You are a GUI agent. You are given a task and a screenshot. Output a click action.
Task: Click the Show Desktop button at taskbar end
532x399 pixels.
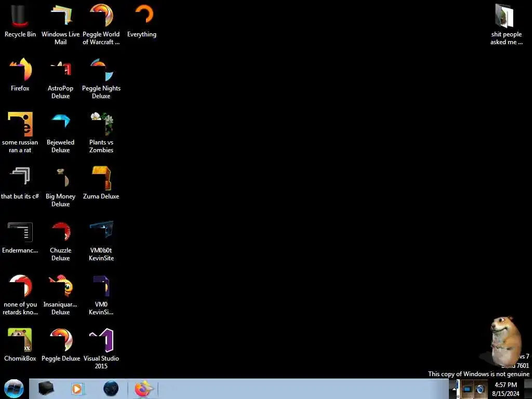click(x=528, y=389)
